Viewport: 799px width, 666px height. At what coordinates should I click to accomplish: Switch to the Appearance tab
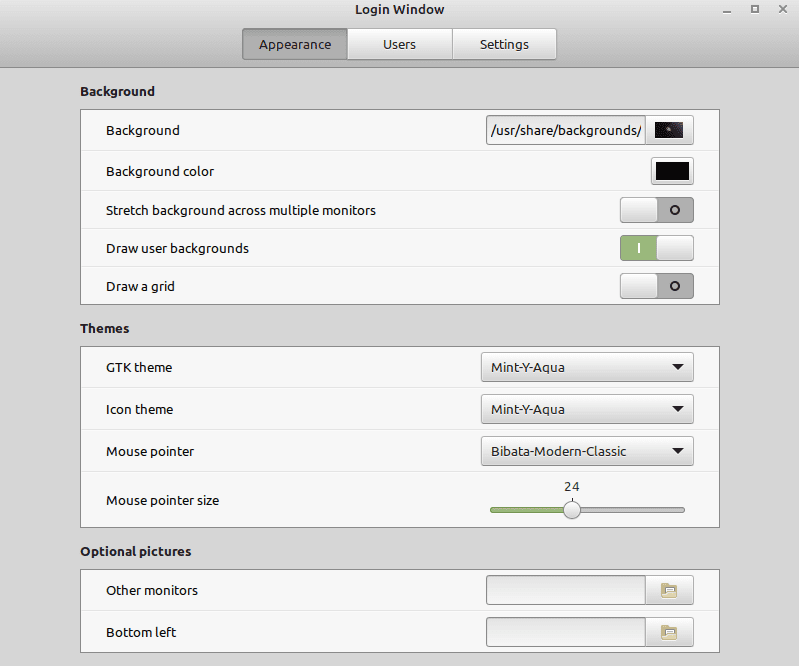[295, 44]
